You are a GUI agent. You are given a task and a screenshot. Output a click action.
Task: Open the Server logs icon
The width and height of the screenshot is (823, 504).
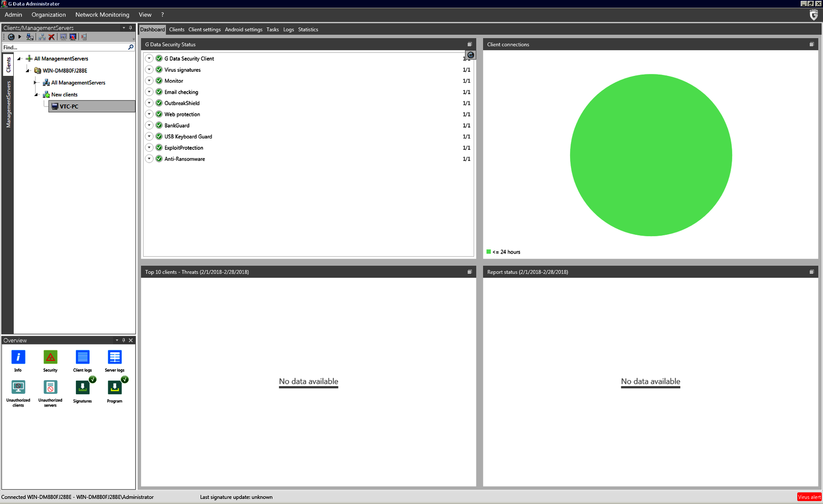pyautogui.click(x=114, y=358)
